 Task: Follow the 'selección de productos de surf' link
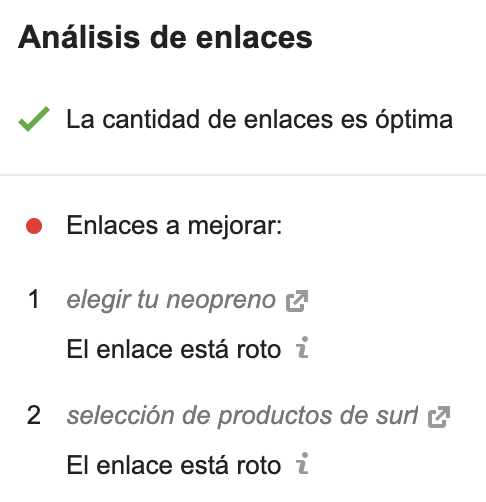(x=242, y=416)
